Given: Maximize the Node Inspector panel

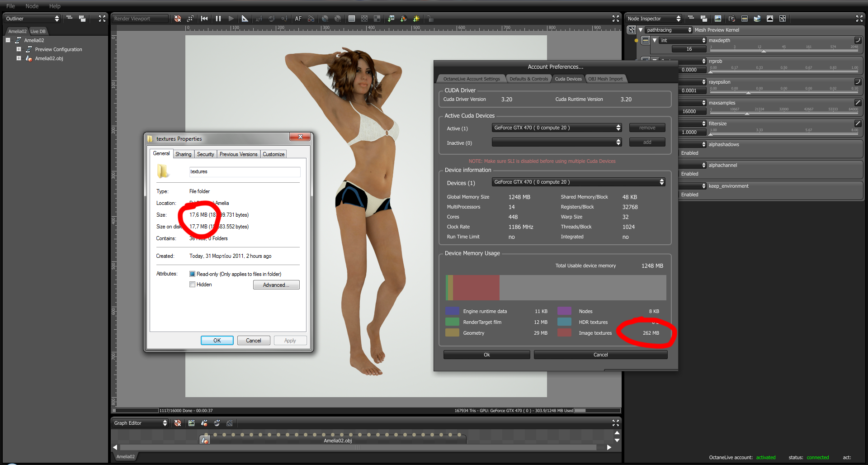Looking at the screenshot, I should 859,19.
